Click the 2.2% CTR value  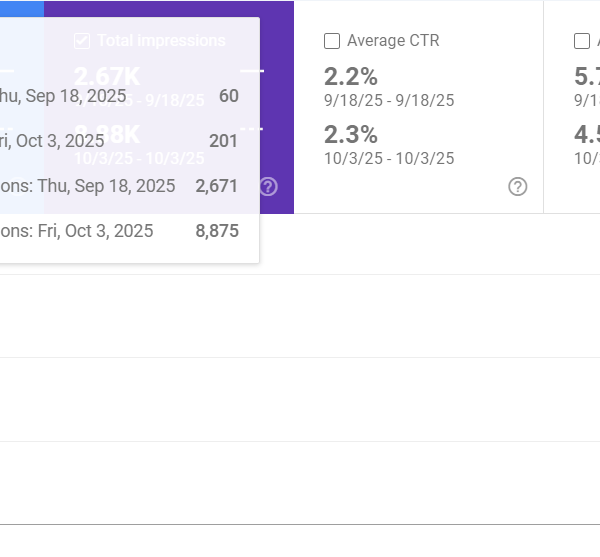(351, 76)
